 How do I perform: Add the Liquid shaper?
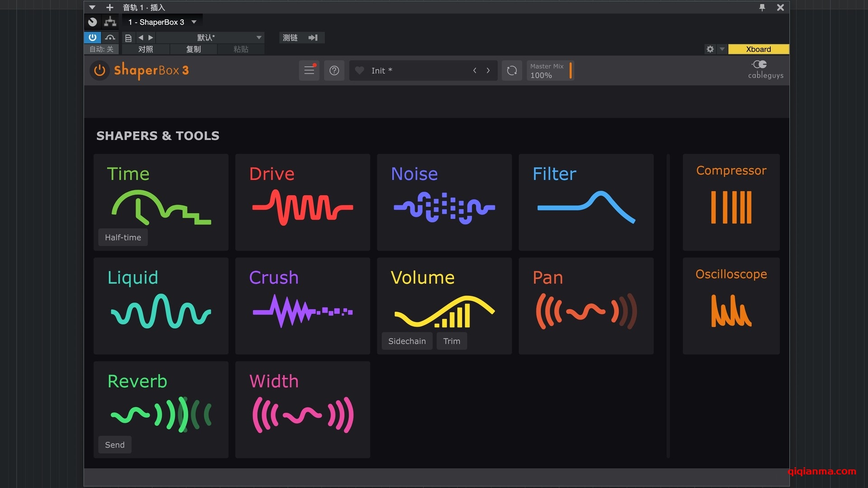(x=161, y=306)
